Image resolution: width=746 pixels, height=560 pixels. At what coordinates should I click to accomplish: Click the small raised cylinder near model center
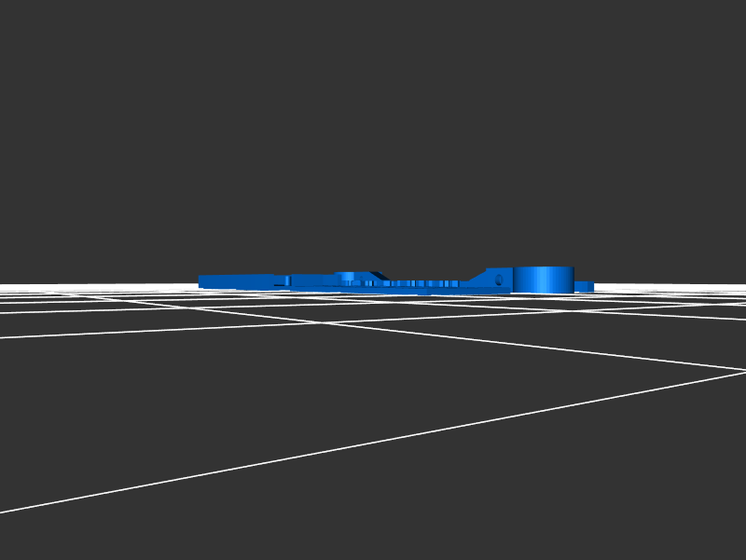[x=345, y=277]
